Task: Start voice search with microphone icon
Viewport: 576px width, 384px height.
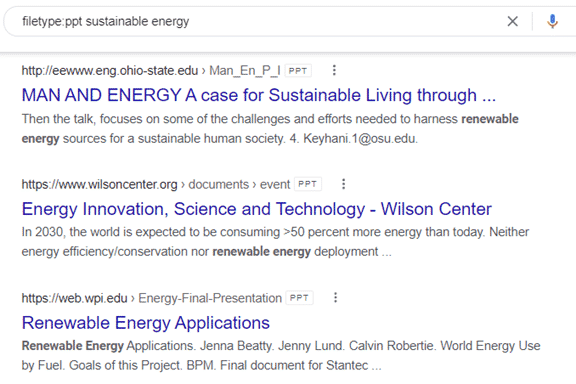Action: [x=552, y=21]
